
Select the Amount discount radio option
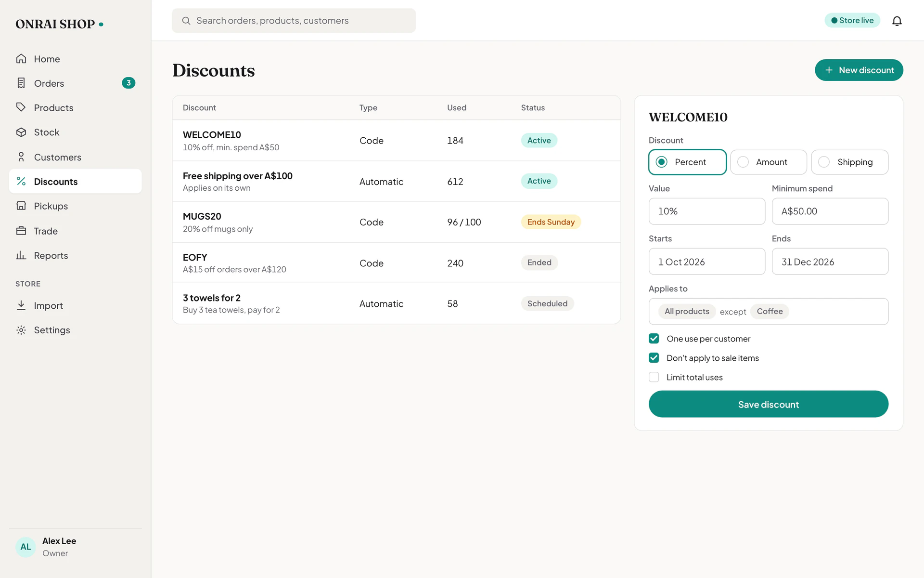pos(769,162)
